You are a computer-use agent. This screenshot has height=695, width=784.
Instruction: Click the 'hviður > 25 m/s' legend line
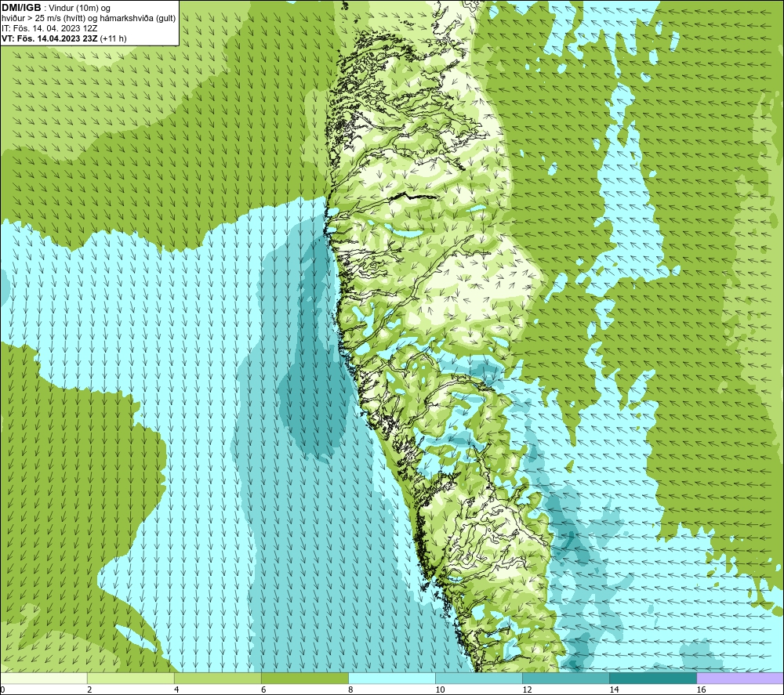pos(89,19)
